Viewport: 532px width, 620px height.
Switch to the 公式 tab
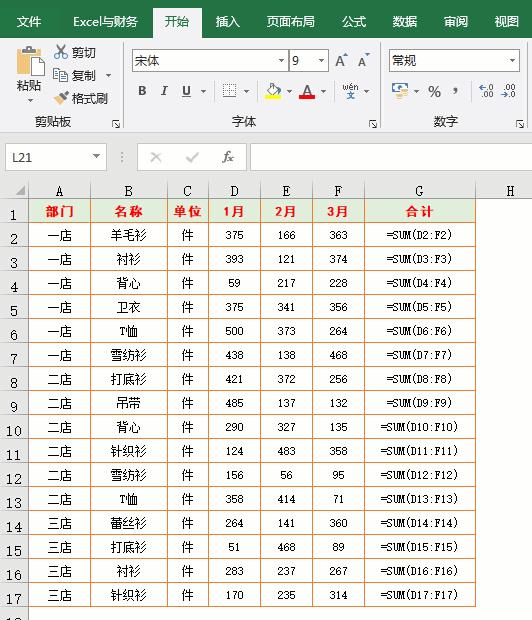point(354,22)
